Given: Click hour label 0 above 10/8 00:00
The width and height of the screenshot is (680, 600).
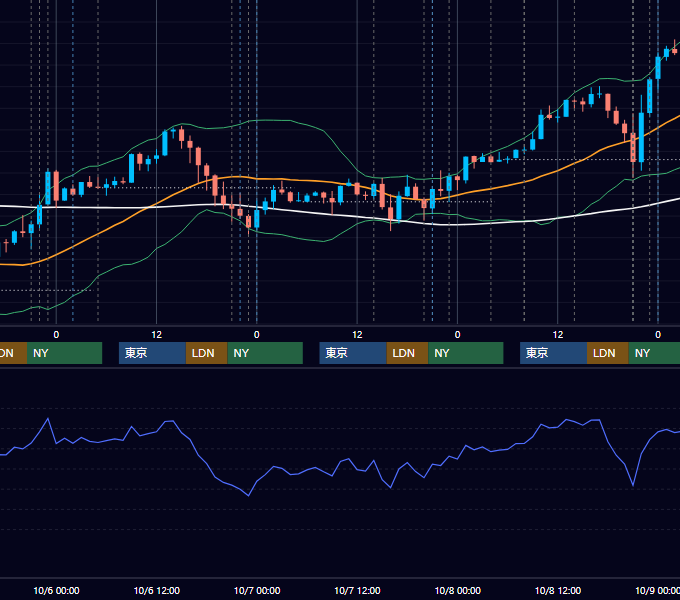Looking at the screenshot, I should 458,335.
